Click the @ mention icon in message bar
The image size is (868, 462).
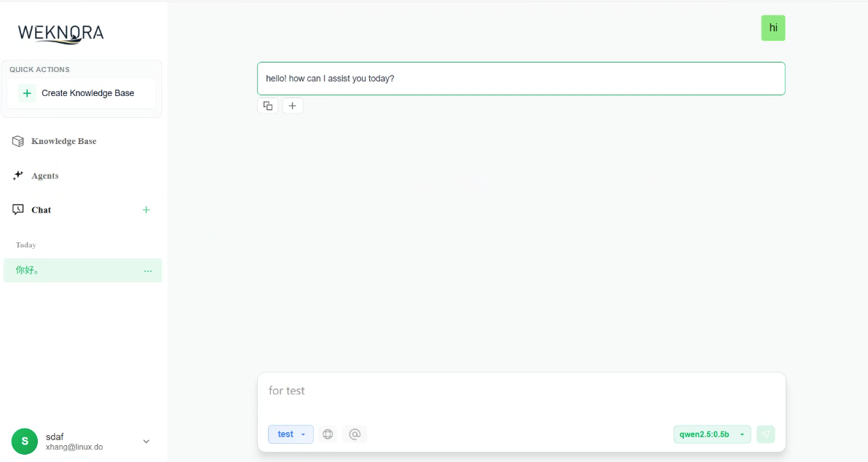[x=355, y=434]
